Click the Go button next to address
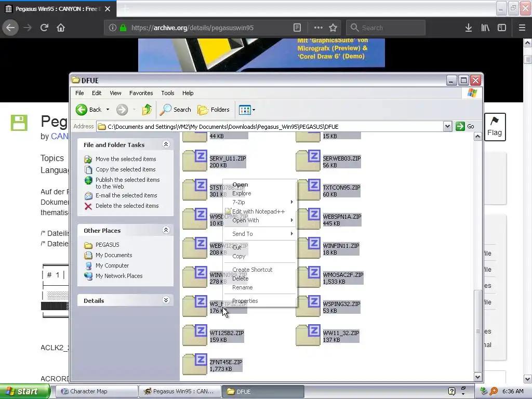 (465, 126)
